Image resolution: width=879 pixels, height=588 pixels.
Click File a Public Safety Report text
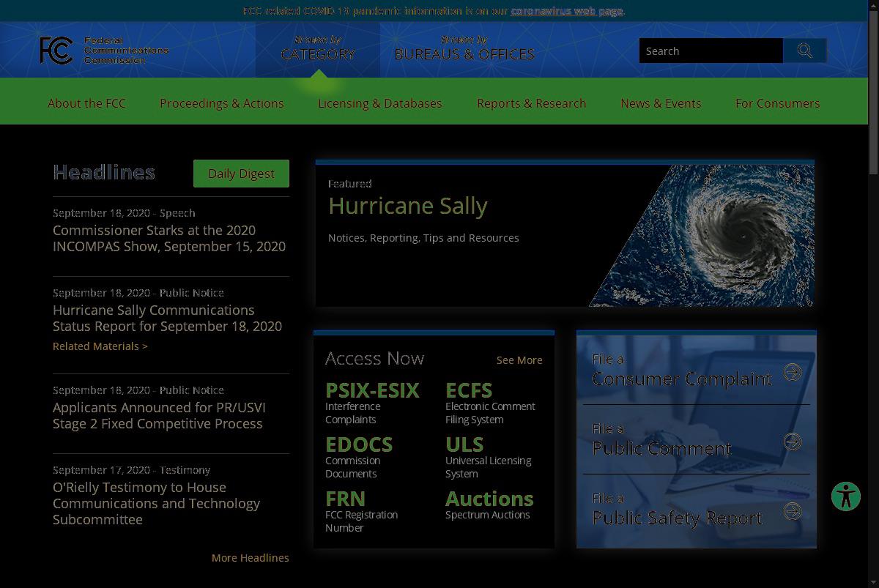(678, 509)
